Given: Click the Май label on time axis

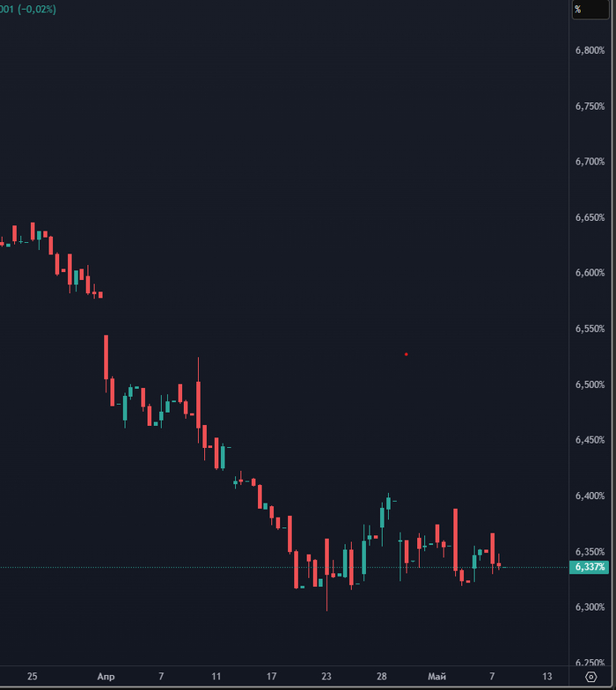Looking at the screenshot, I should 436,676.
